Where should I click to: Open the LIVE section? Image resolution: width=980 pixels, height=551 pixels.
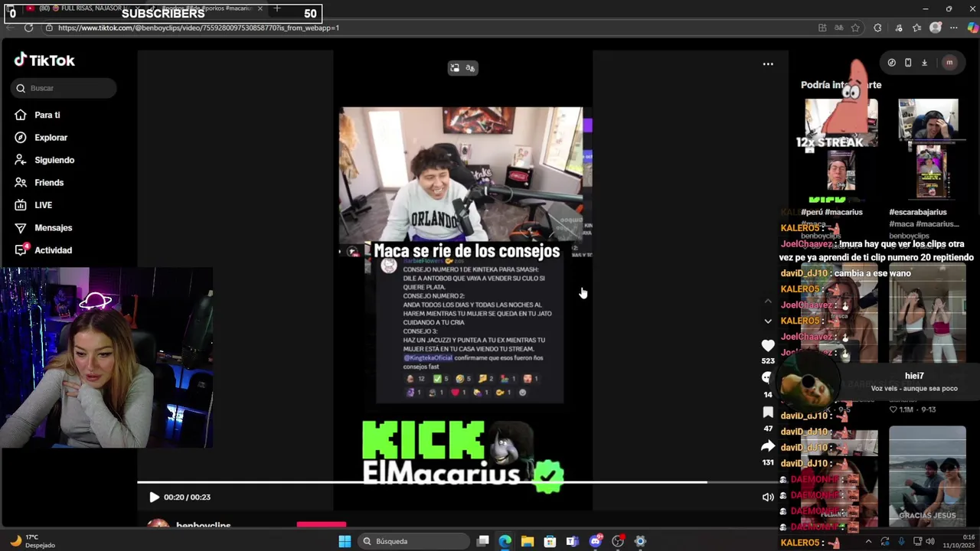43,205
